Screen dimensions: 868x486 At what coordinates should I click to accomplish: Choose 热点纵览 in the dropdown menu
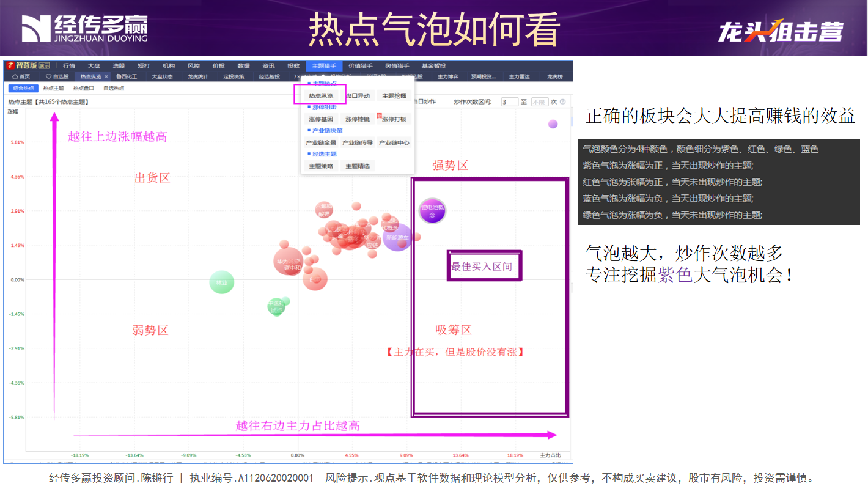[x=321, y=95]
